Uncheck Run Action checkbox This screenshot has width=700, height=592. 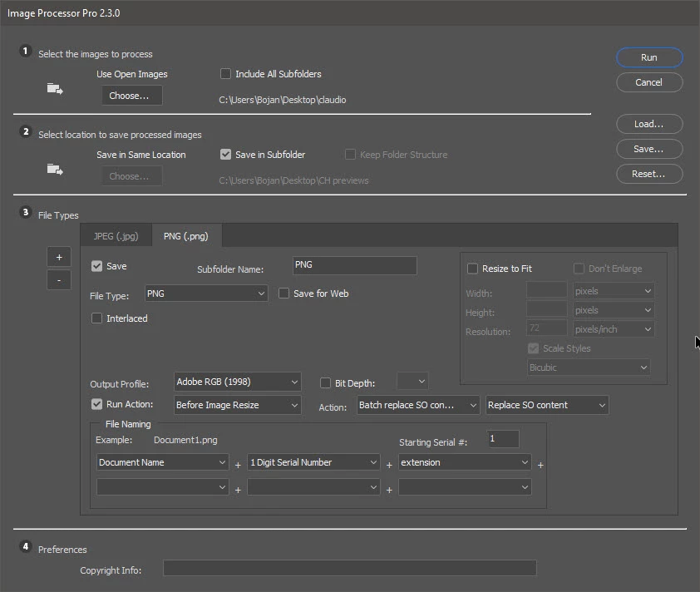pyautogui.click(x=96, y=404)
